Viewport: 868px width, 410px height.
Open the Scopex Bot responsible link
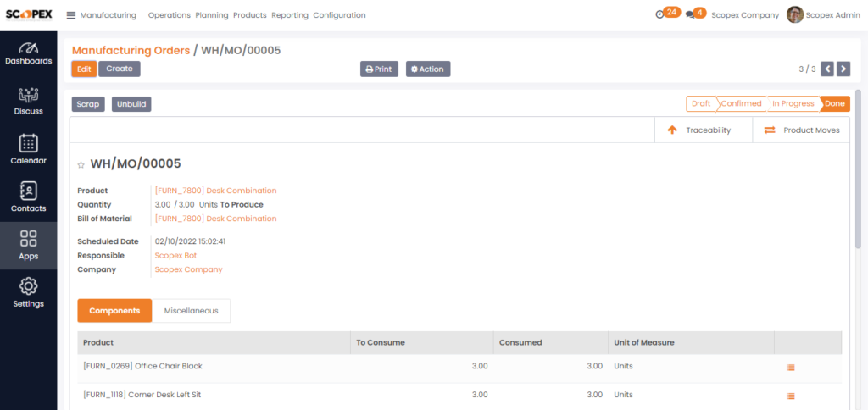[x=175, y=256]
